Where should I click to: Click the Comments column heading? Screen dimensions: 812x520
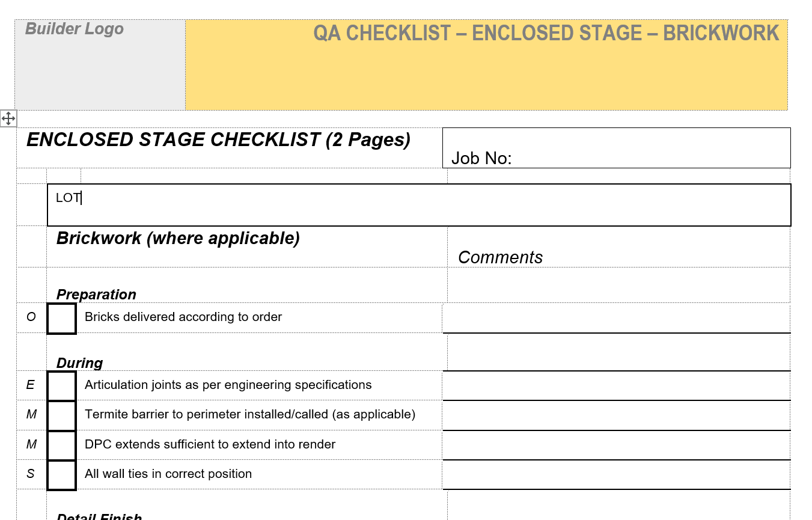[x=500, y=258]
